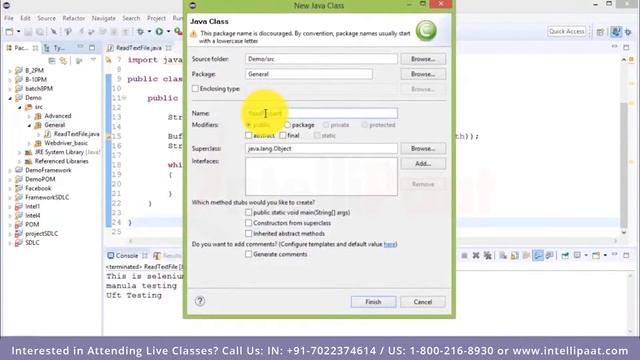Check Inherited abstract methods option

click(x=249, y=233)
